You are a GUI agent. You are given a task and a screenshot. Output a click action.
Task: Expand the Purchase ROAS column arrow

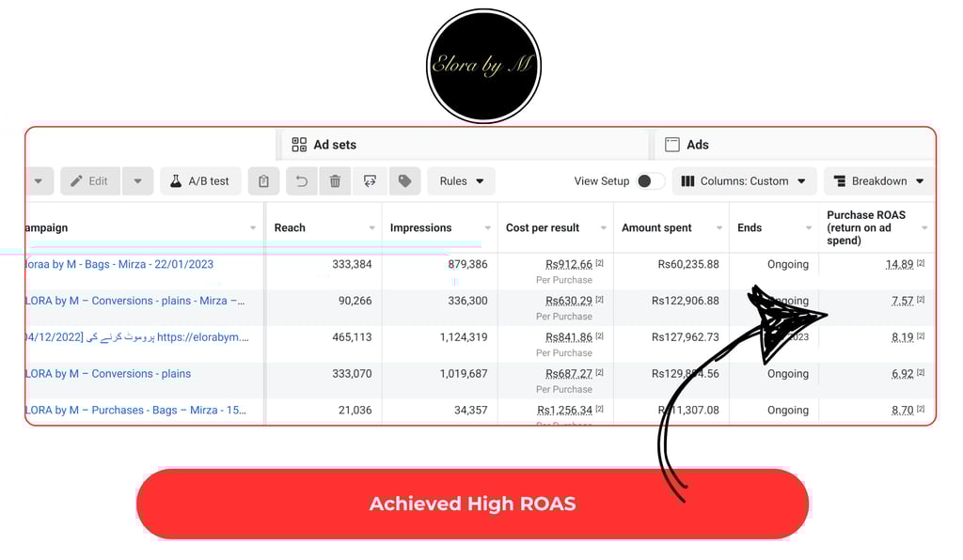point(924,227)
